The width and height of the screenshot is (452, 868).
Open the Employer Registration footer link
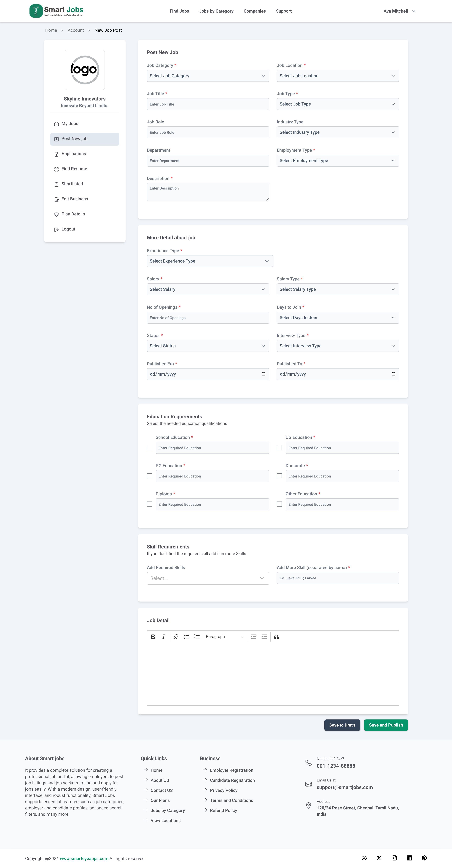click(231, 770)
